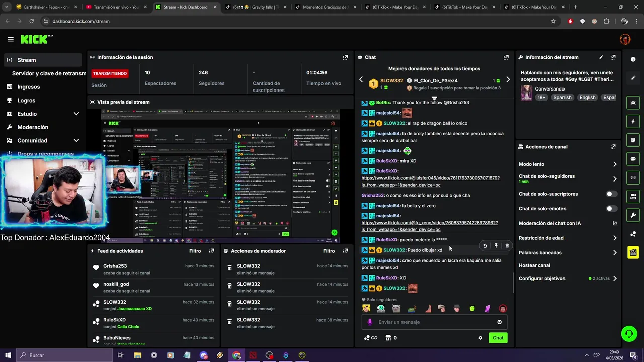Click the lightning bolt icon in right sidebar

[633, 122]
